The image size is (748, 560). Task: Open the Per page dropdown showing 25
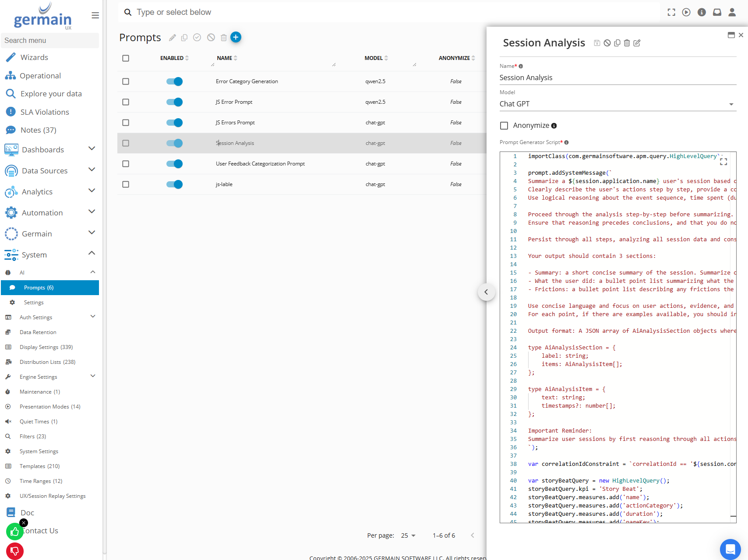(408, 535)
